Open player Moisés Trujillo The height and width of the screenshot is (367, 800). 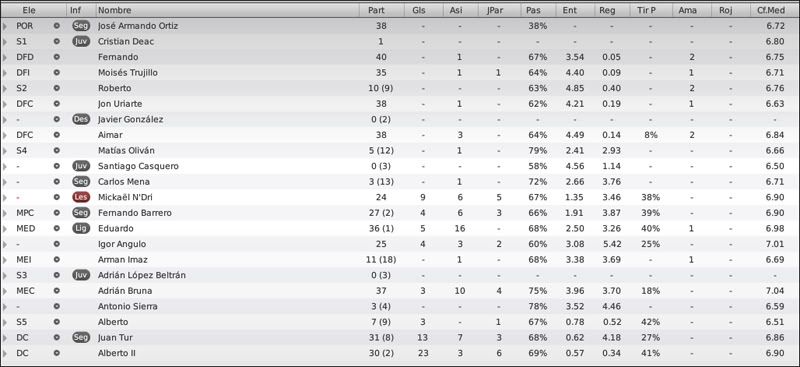[128, 72]
